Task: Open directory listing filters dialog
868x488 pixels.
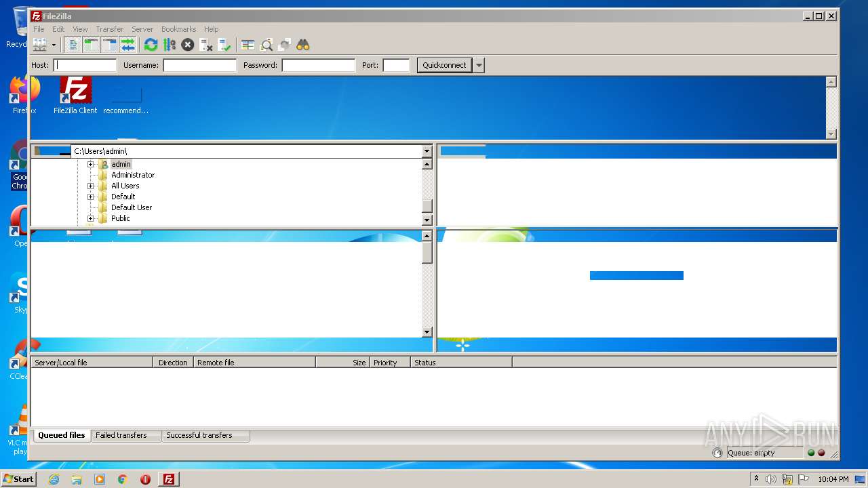Action: (x=248, y=45)
